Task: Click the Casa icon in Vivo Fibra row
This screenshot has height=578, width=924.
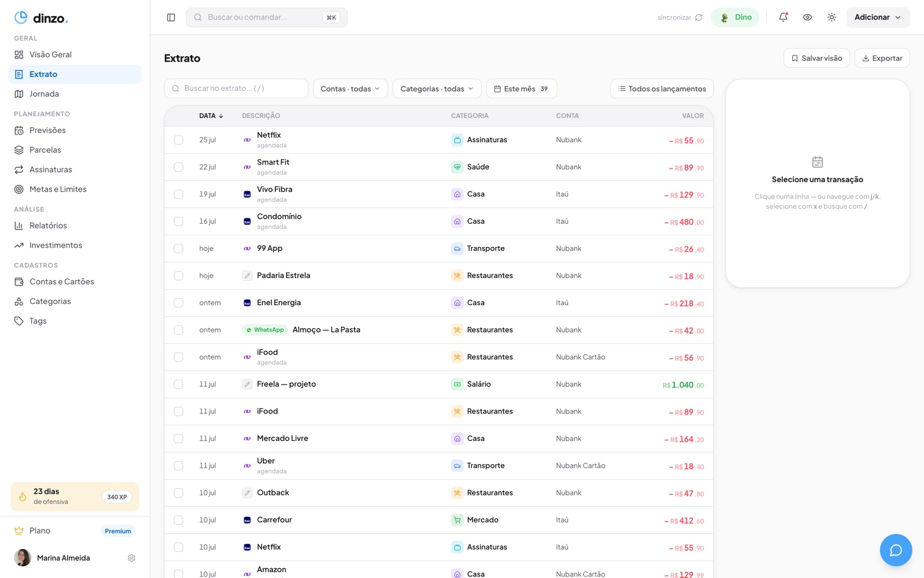Action: pos(457,194)
